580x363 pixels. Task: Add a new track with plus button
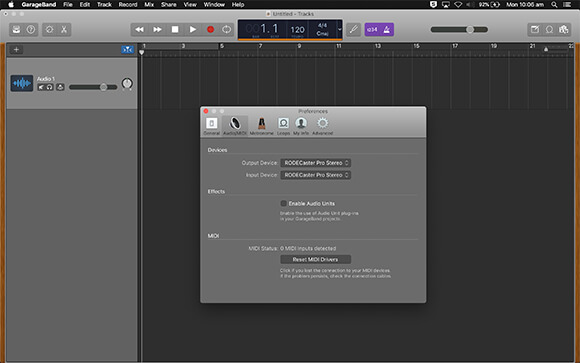[x=16, y=50]
